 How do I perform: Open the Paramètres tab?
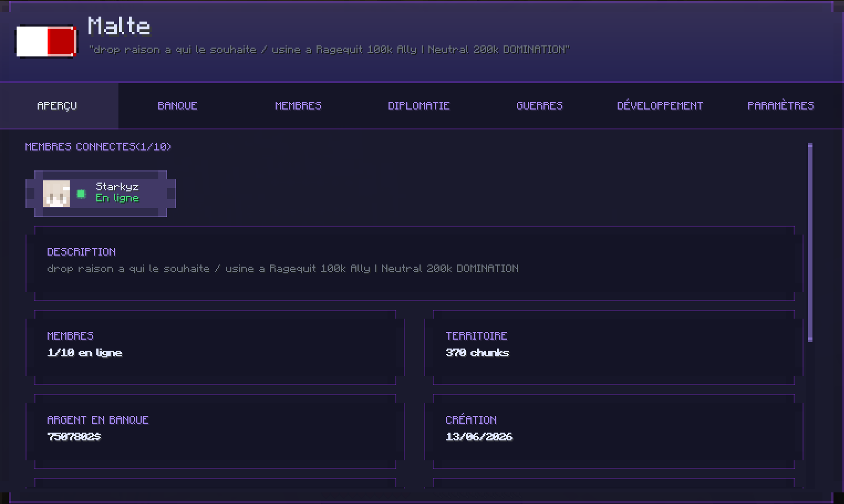pyautogui.click(x=781, y=106)
